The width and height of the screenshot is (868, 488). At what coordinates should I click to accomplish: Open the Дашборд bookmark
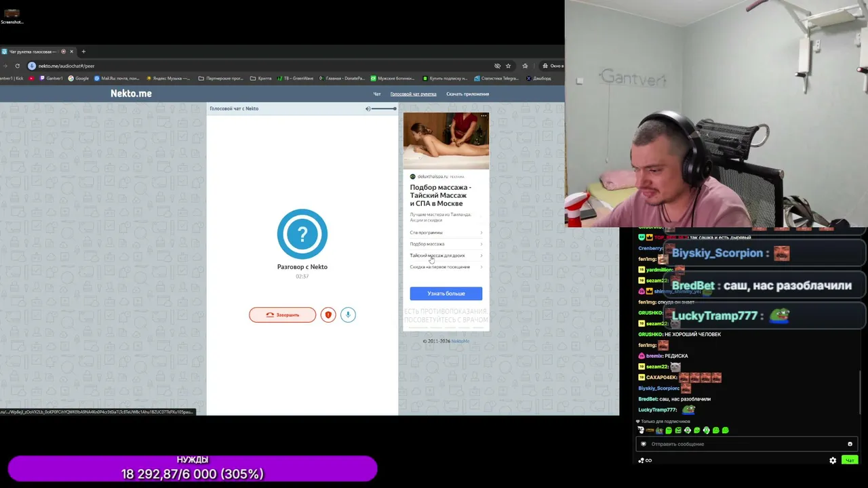[x=538, y=78]
